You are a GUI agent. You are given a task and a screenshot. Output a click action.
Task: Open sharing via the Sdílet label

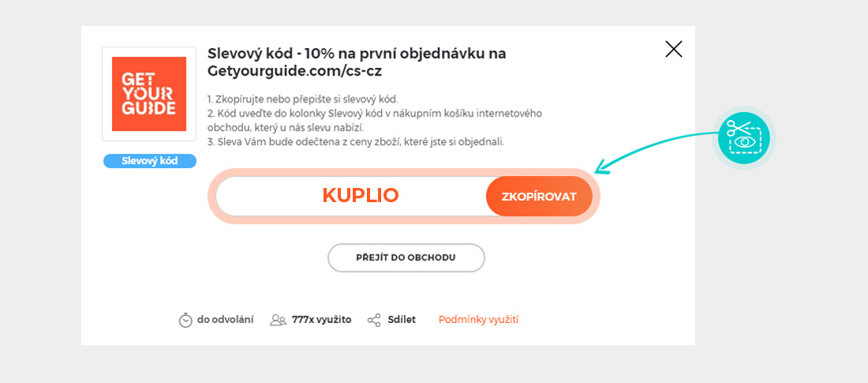click(402, 320)
